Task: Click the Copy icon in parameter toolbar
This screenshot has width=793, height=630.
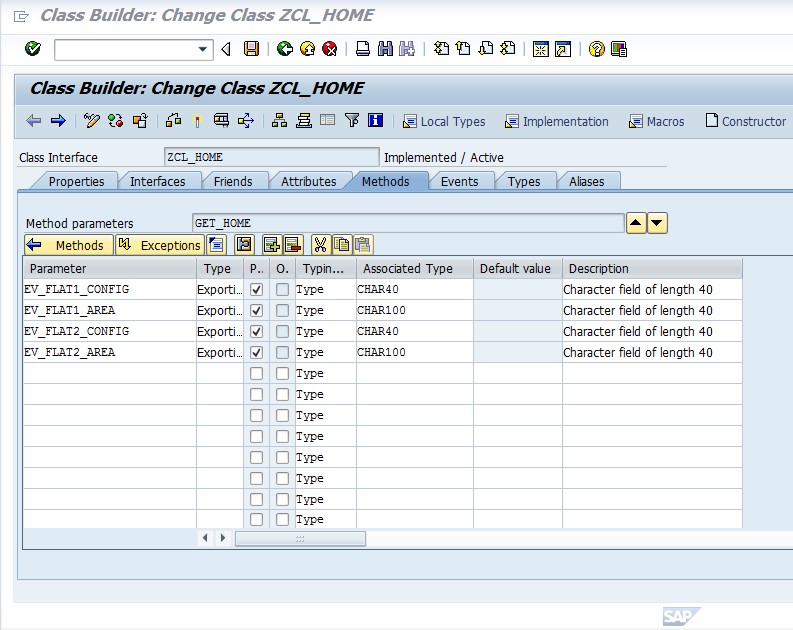Action: pos(341,245)
